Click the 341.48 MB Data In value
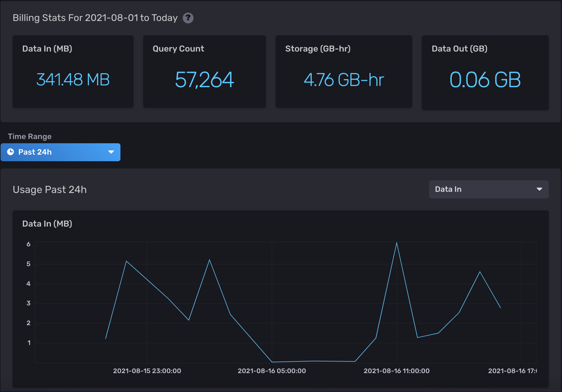 (73, 80)
